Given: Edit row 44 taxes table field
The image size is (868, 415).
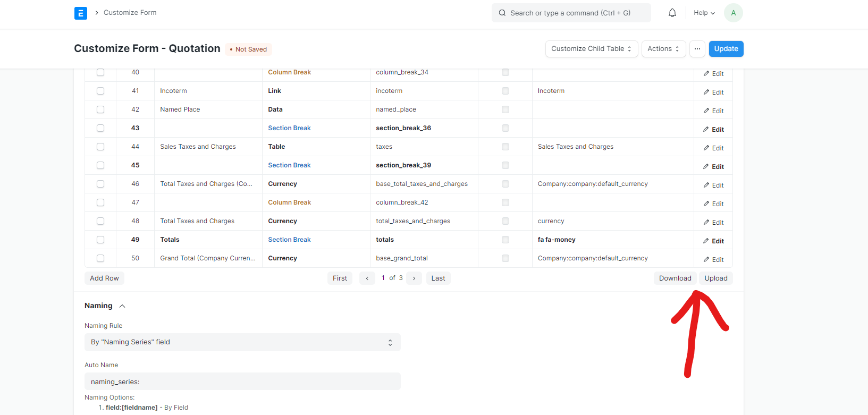Looking at the screenshot, I should 713,148.
